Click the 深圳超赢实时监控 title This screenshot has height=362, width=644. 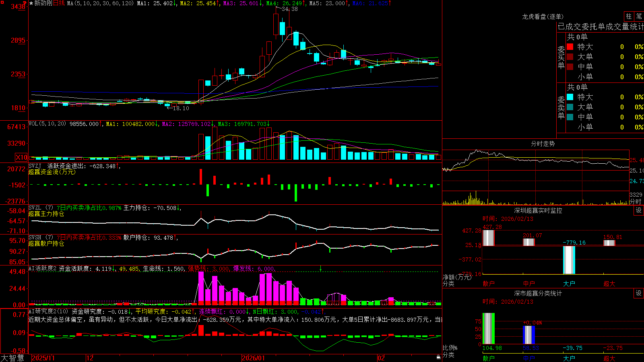pos(538,210)
